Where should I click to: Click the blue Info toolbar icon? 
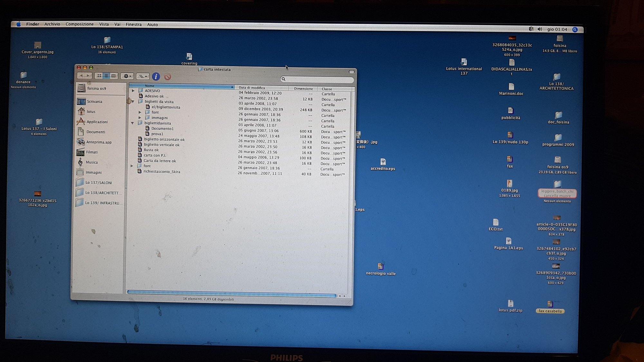pos(156,77)
